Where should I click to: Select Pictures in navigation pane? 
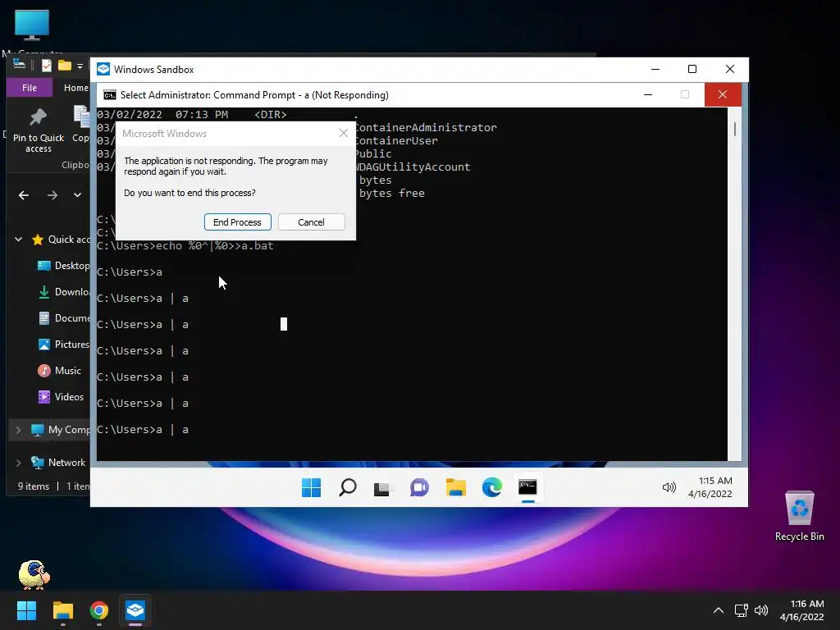(x=63, y=345)
